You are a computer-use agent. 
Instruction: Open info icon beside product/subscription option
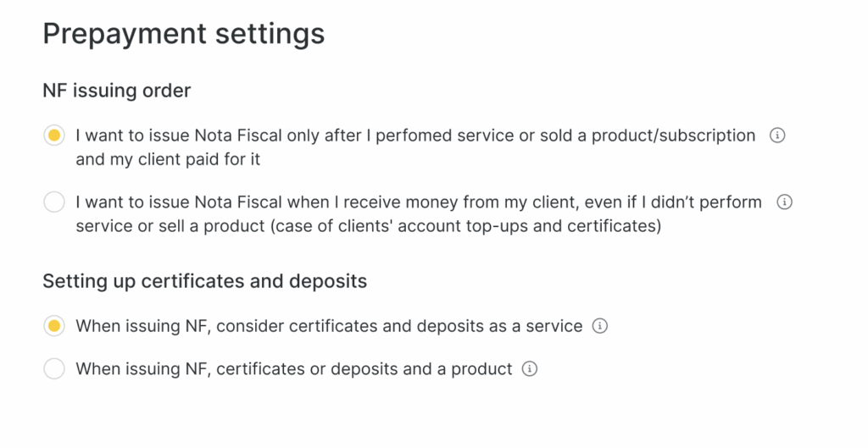[777, 136]
